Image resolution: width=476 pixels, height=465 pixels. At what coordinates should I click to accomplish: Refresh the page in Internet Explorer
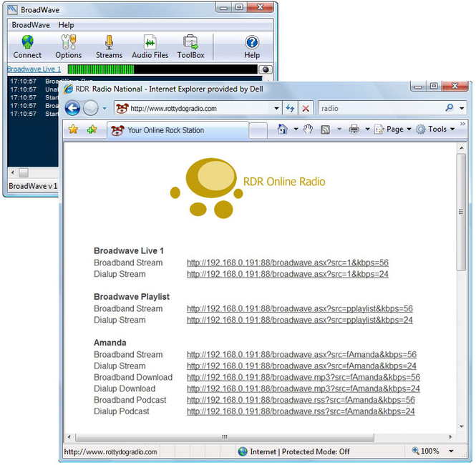290,108
